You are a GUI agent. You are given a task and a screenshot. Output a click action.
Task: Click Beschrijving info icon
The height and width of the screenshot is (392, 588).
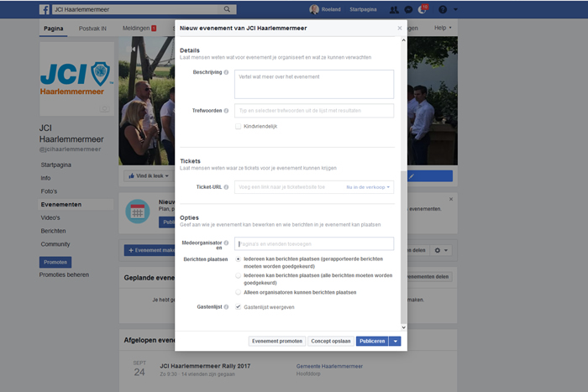click(226, 72)
